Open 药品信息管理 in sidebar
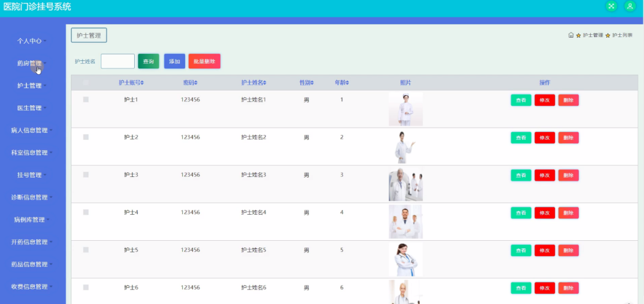The width and height of the screenshot is (644, 304). pyautogui.click(x=31, y=264)
